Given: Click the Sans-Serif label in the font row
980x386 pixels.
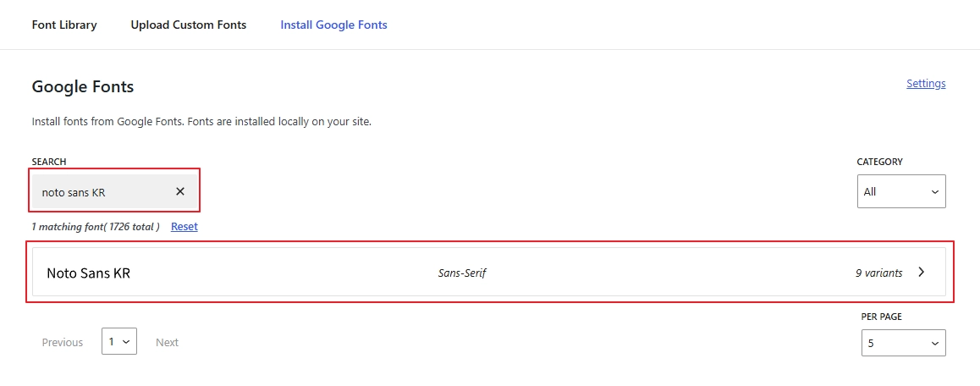Looking at the screenshot, I should [462, 273].
